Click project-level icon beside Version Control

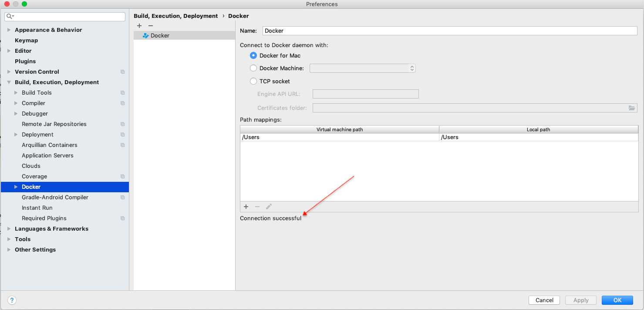tap(123, 72)
